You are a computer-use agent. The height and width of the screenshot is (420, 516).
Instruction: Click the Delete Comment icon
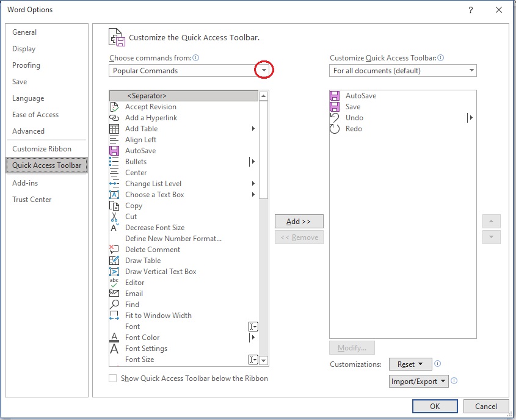(114, 249)
